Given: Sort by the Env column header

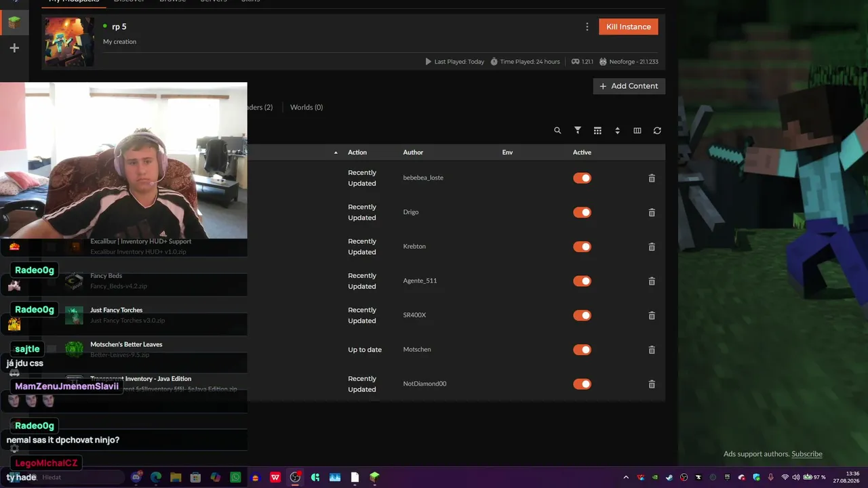Looking at the screenshot, I should 507,152.
